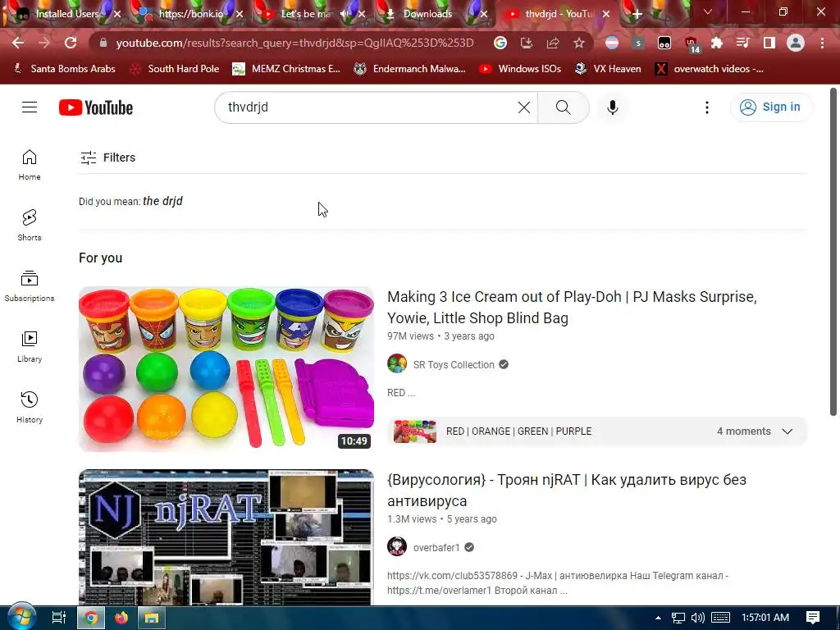Screen dimensions: 840x630
Task: Share this page via the share icon
Action: click(552, 43)
